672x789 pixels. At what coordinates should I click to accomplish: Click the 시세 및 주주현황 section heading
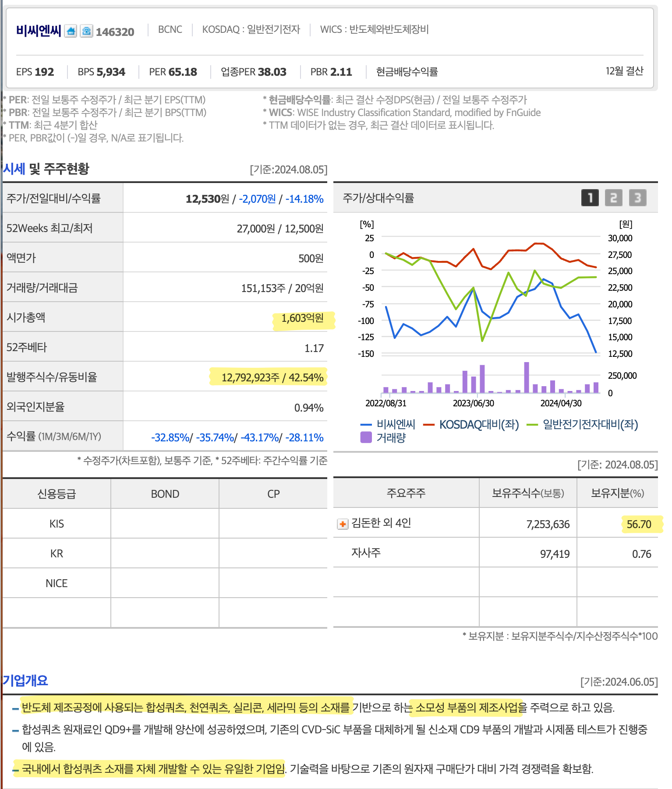coord(46,169)
